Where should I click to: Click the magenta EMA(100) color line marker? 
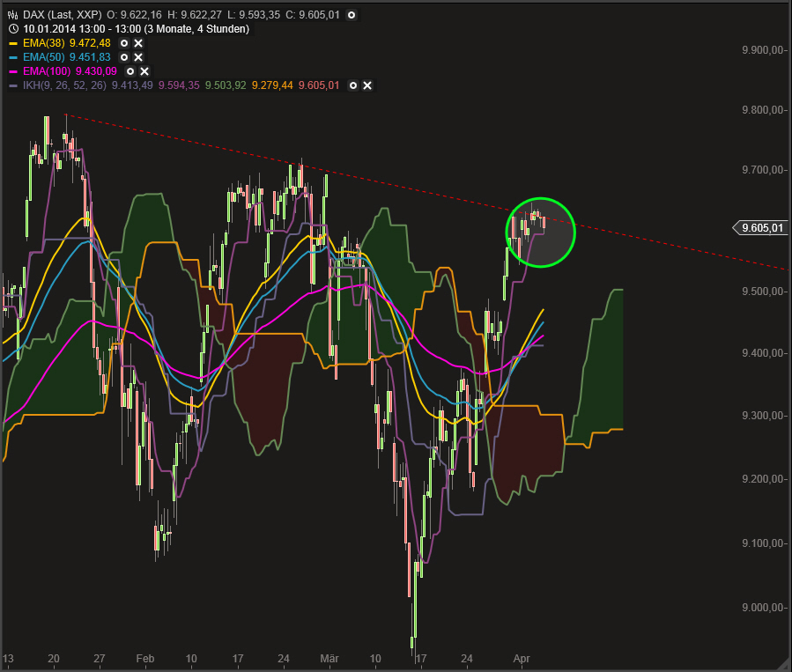coord(14,70)
